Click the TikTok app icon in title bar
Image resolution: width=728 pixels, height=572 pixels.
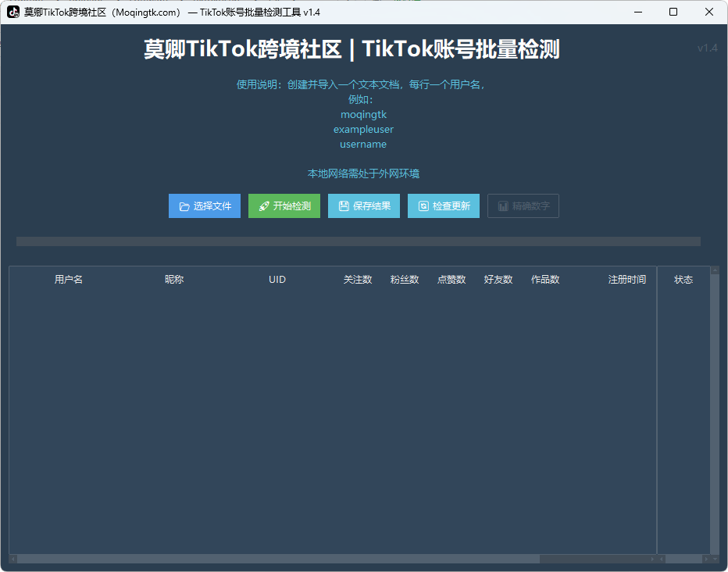tap(13, 13)
